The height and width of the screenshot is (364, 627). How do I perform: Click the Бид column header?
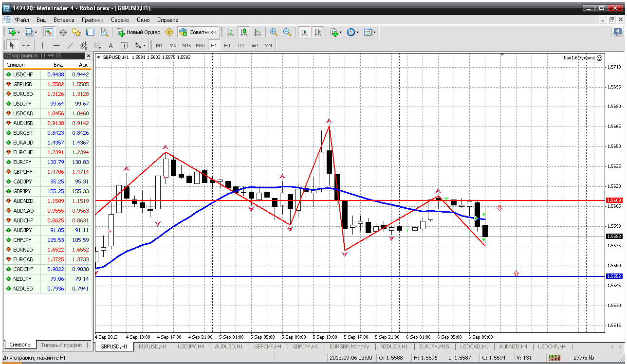[53, 64]
